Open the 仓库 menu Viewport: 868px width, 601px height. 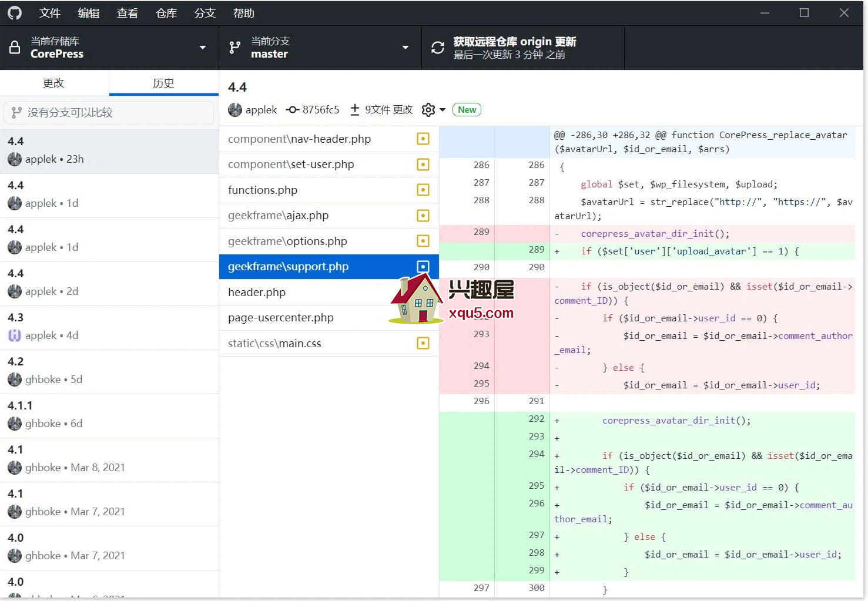pyautogui.click(x=166, y=13)
